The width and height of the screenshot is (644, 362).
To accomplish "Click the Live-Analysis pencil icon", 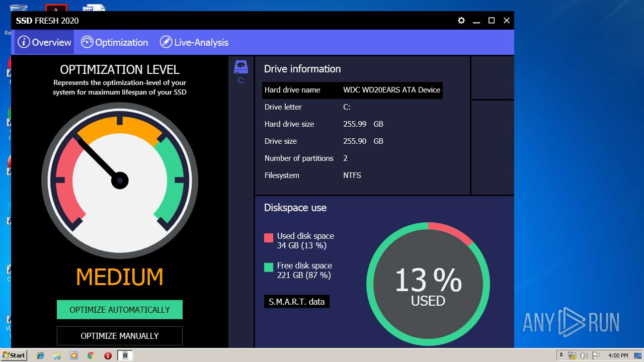I will (x=166, y=42).
